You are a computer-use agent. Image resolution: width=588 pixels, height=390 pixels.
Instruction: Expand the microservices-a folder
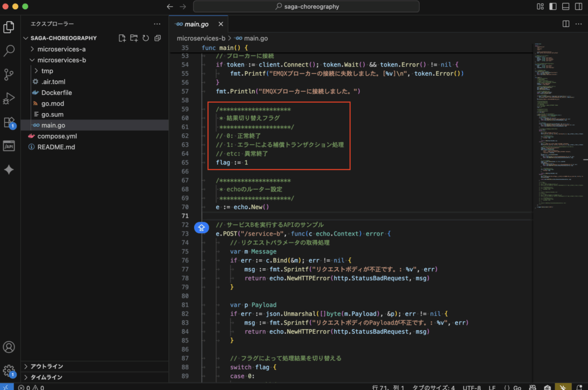(x=61, y=49)
